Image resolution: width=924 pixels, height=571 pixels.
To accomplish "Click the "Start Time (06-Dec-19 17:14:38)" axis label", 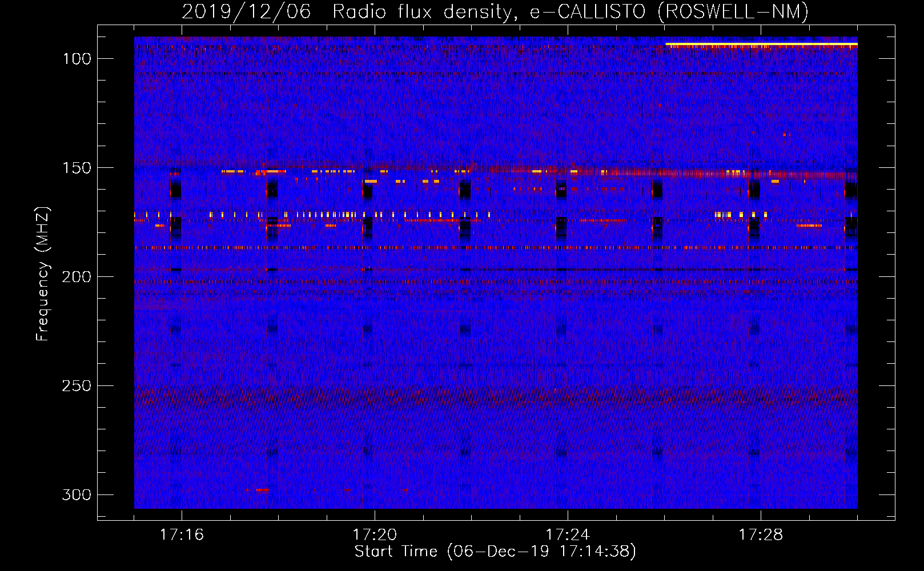I will (495, 552).
